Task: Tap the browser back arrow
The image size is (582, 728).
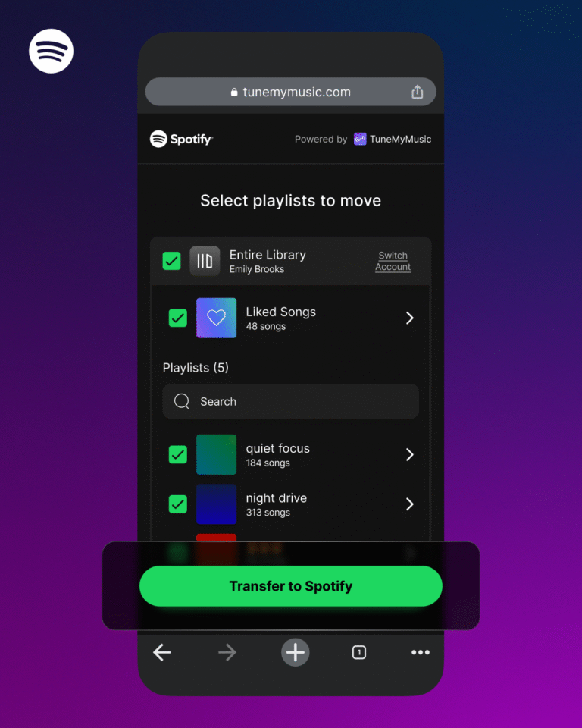Action: (x=162, y=652)
